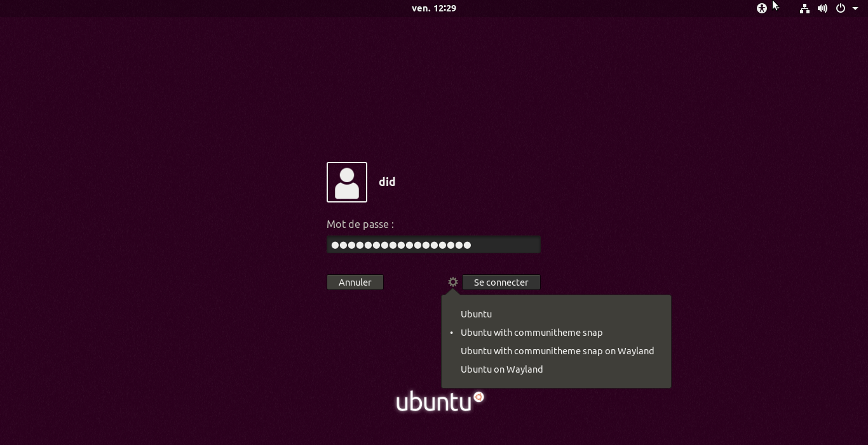Image resolution: width=868 pixels, height=445 pixels.
Task: Focus the Mot de passe field
Action: point(433,245)
